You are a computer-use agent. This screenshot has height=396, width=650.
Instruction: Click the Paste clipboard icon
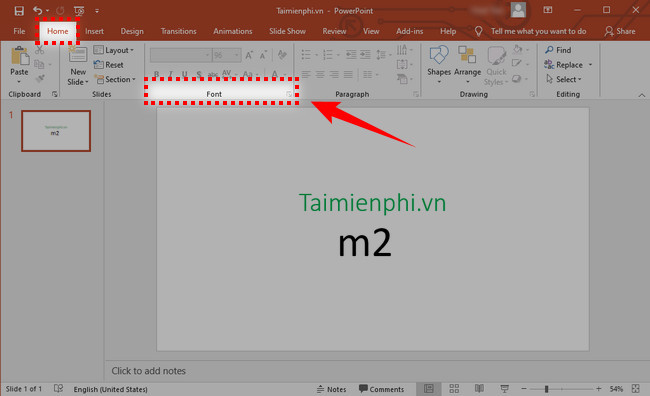19,57
